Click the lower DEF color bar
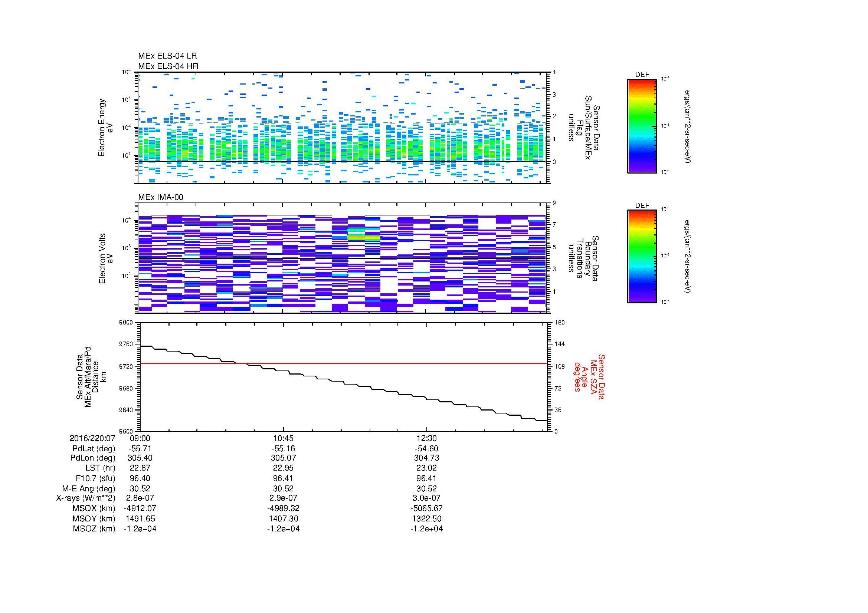The width and height of the screenshot is (868, 613). coord(642,257)
